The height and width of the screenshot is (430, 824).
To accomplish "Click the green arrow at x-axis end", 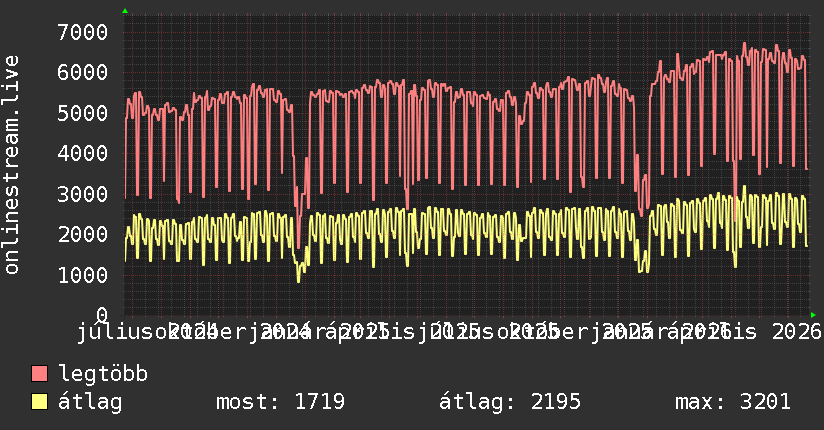I will (x=813, y=315).
